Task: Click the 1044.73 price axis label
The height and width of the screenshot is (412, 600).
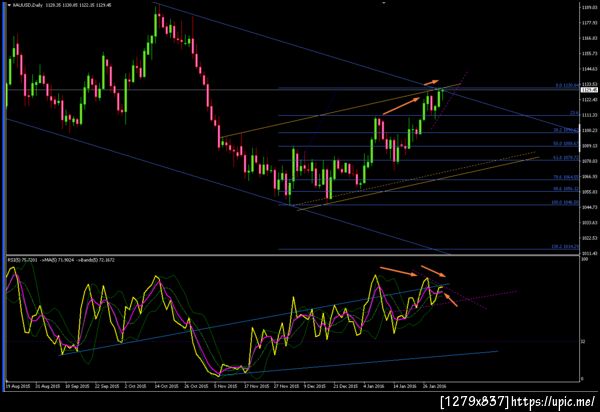Action: pyautogui.click(x=589, y=207)
